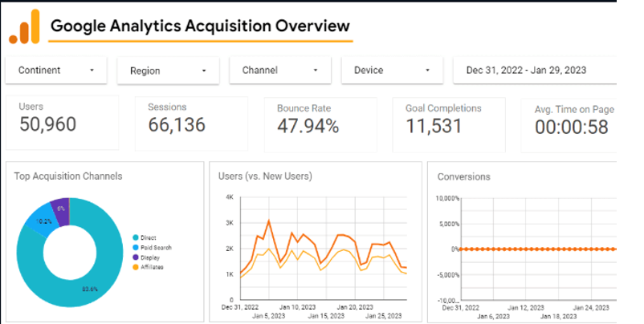
Task: Click the Users (vs. New Users) chart title
Action: click(x=265, y=176)
